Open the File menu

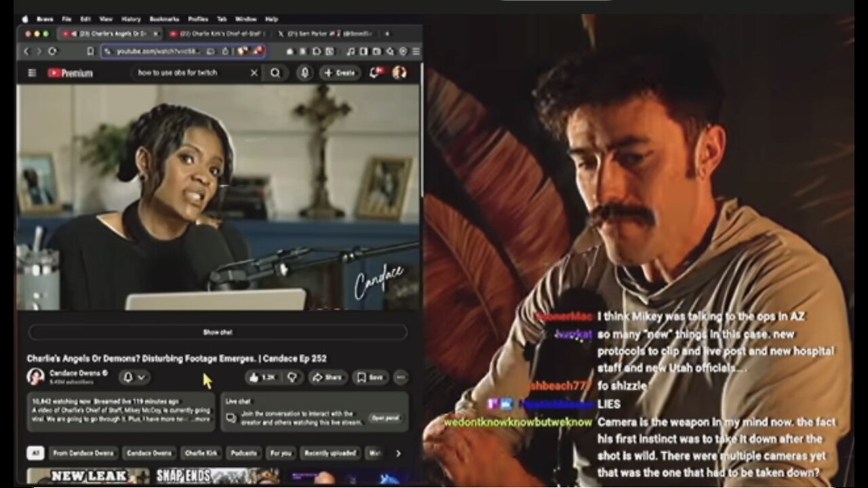click(x=66, y=19)
